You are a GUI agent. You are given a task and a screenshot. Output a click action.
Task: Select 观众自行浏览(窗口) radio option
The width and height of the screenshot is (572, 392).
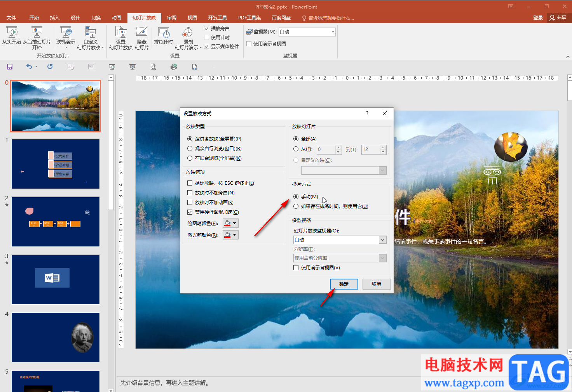point(190,149)
